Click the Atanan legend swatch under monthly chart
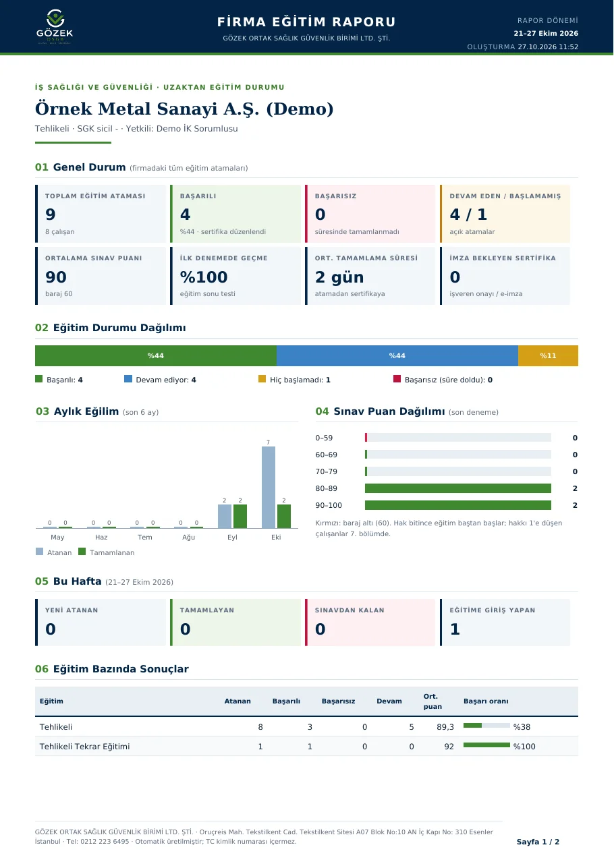This screenshot has height=868, width=614. click(x=39, y=552)
